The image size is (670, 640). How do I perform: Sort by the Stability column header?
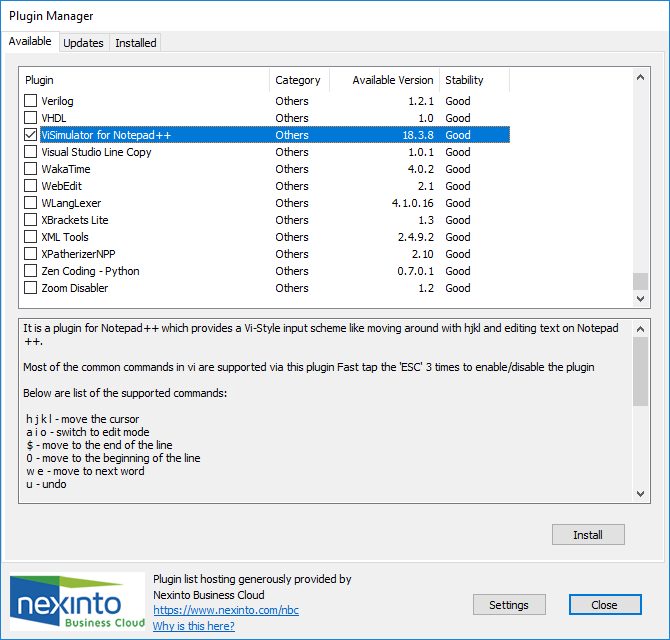pos(475,80)
